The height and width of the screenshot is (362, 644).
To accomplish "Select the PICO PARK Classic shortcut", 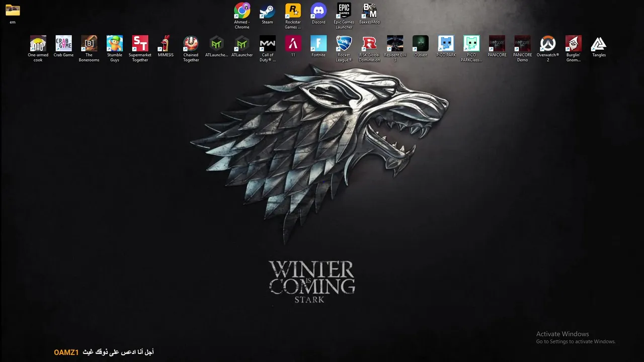I will coord(471,43).
